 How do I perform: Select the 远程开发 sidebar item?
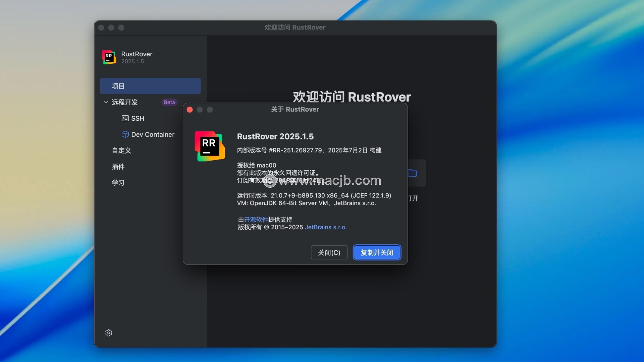tap(125, 102)
